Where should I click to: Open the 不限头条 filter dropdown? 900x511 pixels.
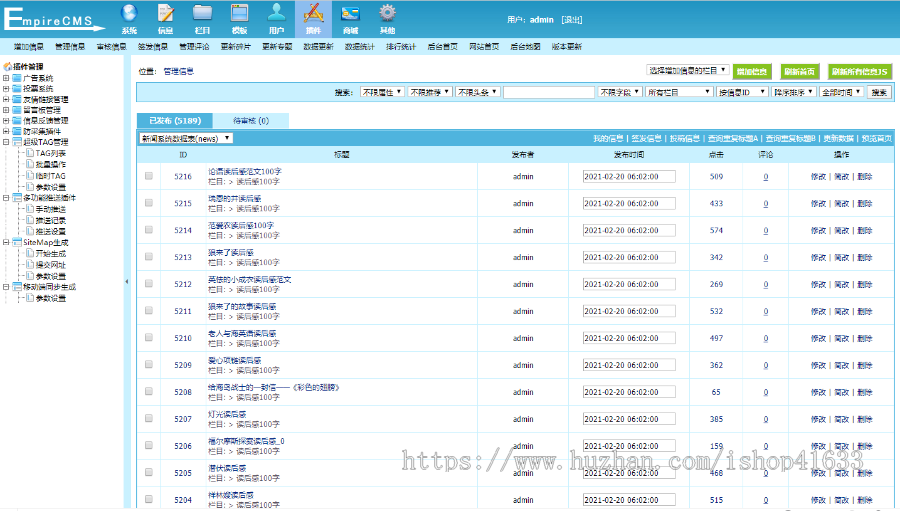pos(478,92)
